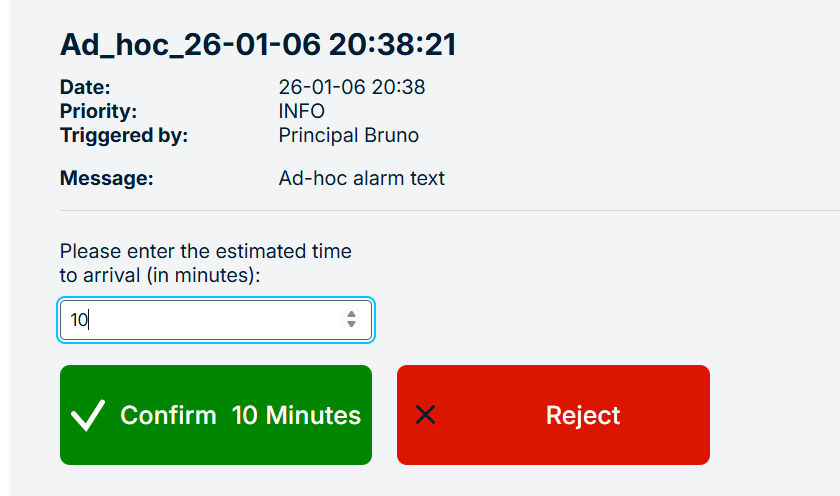This screenshot has height=496, width=840.
Task: Click the Message field label
Action: [x=106, y=179]
